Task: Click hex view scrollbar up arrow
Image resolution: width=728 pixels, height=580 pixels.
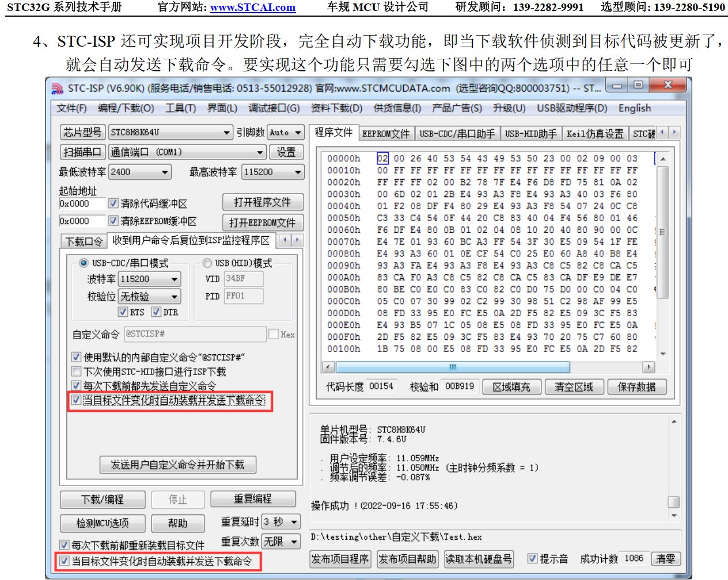Action: [662, 158]
